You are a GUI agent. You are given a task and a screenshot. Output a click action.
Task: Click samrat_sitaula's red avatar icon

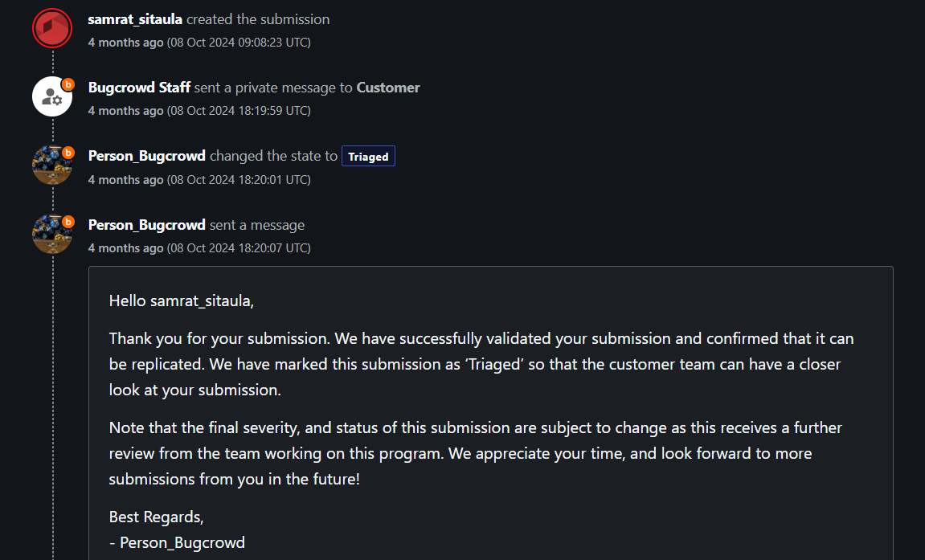click(x=52, y=28)
